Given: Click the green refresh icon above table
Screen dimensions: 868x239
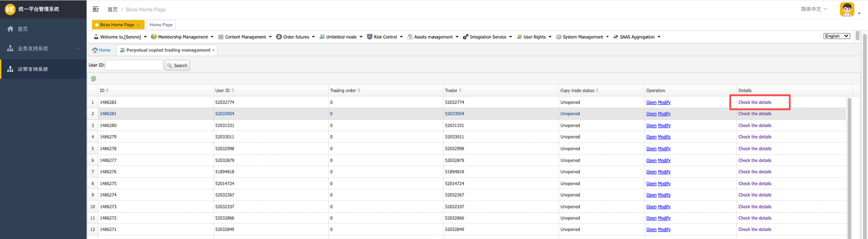Looking at the screenshot, I should point(93,79).
